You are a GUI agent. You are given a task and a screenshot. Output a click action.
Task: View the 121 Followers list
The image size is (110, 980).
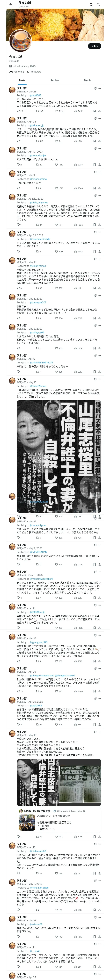click(x=34, y=72)
